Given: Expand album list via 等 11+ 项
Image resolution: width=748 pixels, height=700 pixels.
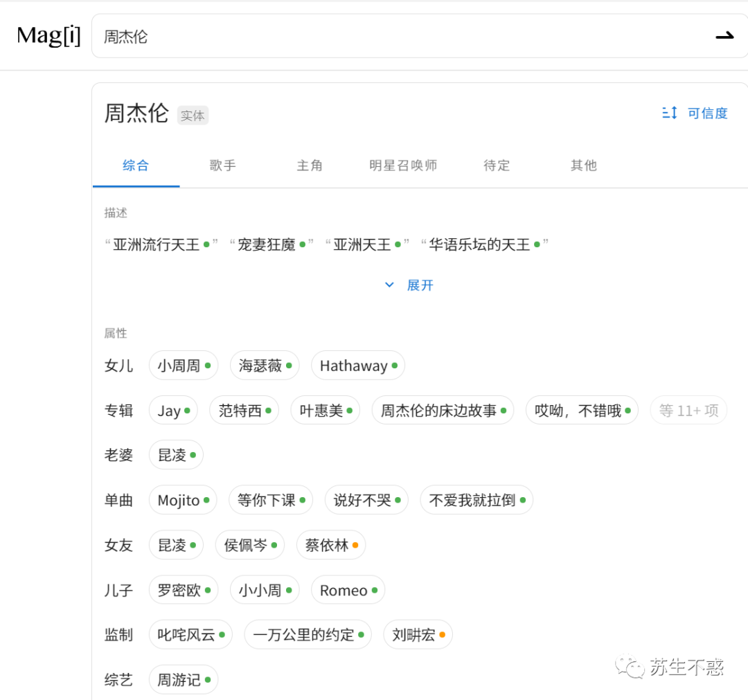Looking at the screenshot, I should click(688, 410).
